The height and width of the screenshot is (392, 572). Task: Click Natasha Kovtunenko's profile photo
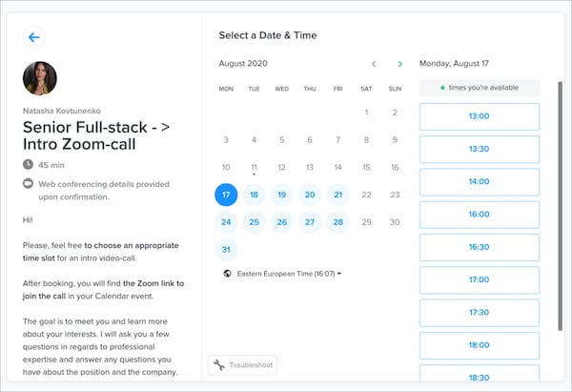[x=39, y=79]
